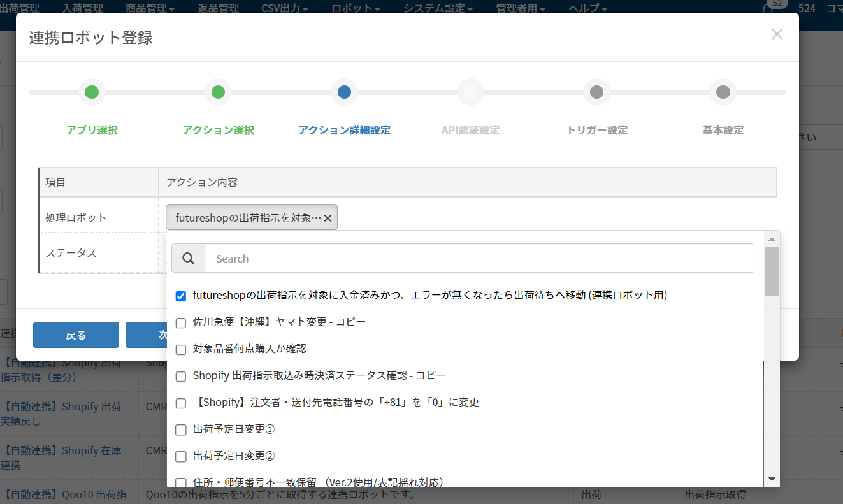Open 【自動連携】Shopify 在庫連携 link
Viewport: 843px width, 504px height.
point(61,457)
